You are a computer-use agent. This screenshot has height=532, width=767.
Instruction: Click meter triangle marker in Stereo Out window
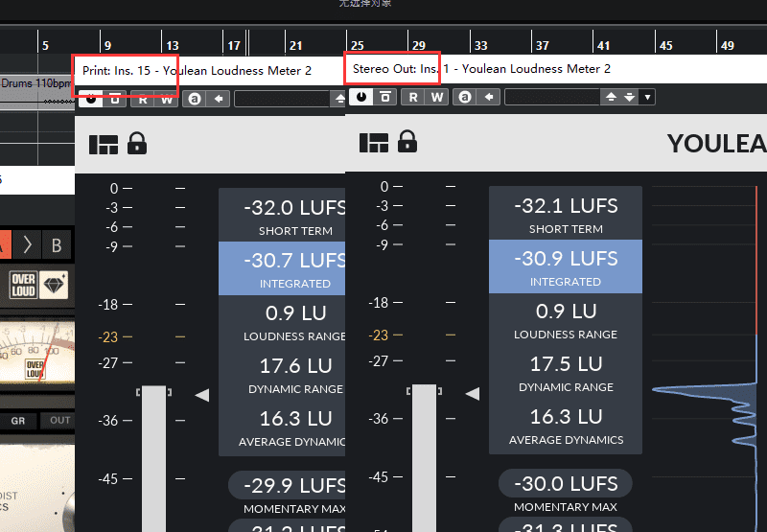[473, 394]
